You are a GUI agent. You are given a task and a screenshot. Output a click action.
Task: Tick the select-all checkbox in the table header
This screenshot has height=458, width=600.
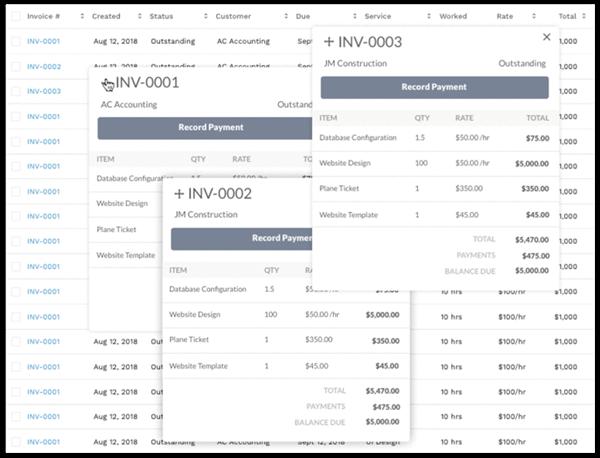[15, 17]
